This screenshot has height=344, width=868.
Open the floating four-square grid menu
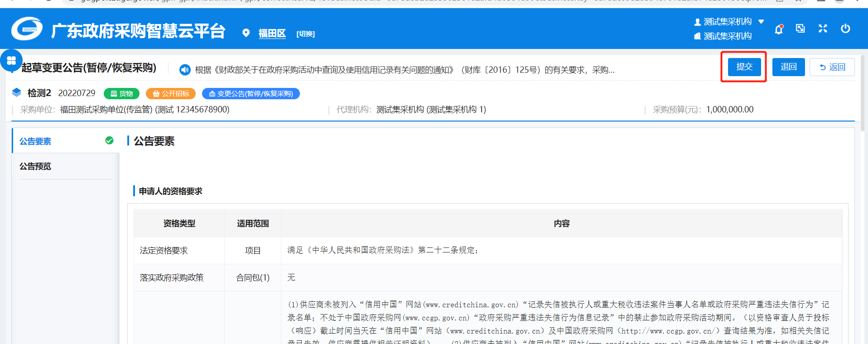(x=11, y=60)
